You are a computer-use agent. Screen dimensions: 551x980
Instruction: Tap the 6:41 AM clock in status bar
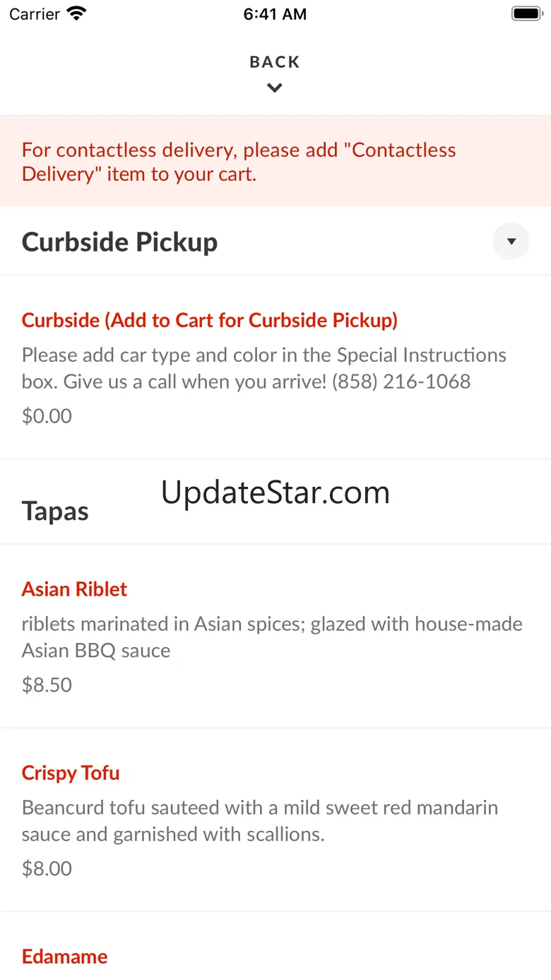[275, 14]
